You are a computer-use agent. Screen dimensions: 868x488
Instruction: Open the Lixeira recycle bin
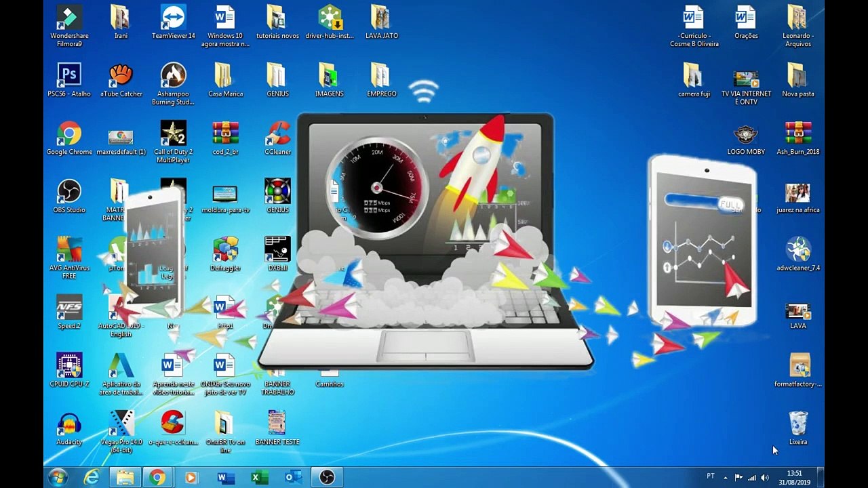797,428
